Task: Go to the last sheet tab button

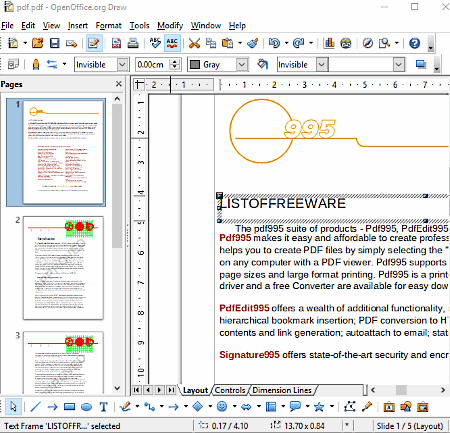Action: point(171,390)
